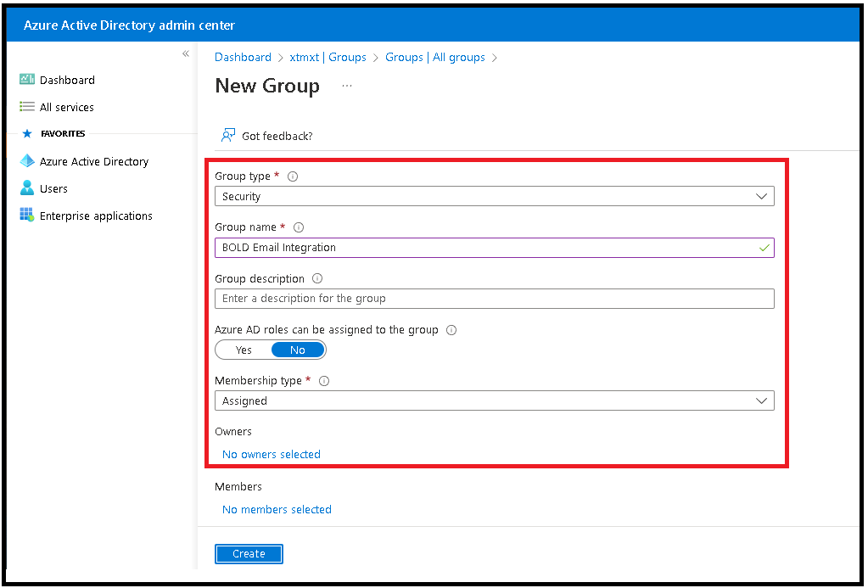This screenshot has width=868, height=588.
Task: Open the ellipsis menu beside New Group title
Action: (x=346, y=86)
